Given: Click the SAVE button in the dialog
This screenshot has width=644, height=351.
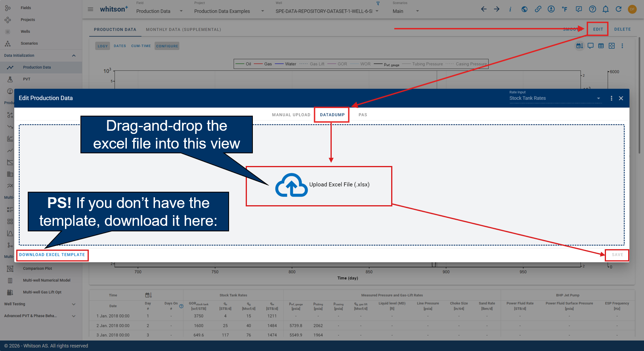Looking at the screenshot, I should pyautogui.click(x=617, y=255).
